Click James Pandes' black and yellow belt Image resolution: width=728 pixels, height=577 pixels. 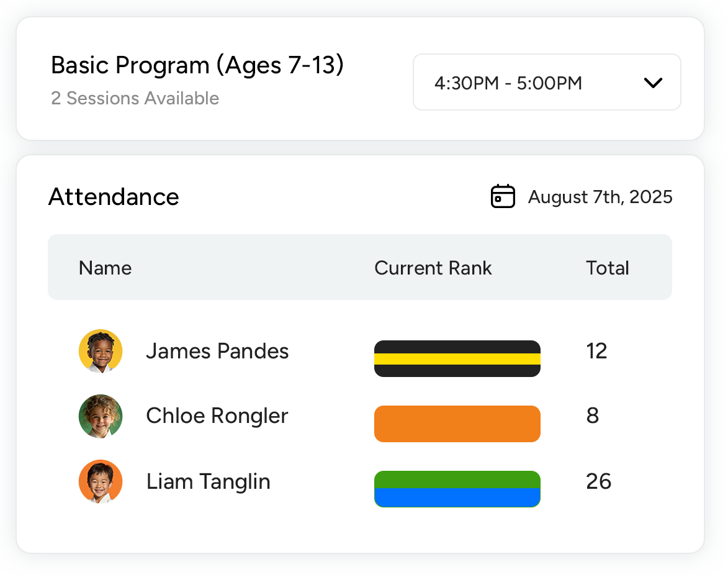click(x=457, y=358)
